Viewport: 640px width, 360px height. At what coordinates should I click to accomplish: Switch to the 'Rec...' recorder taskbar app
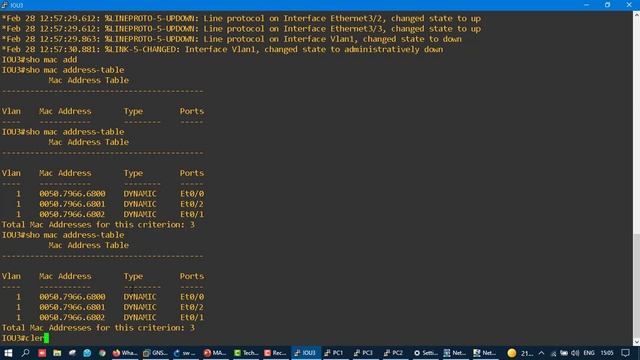coord(276,353)
